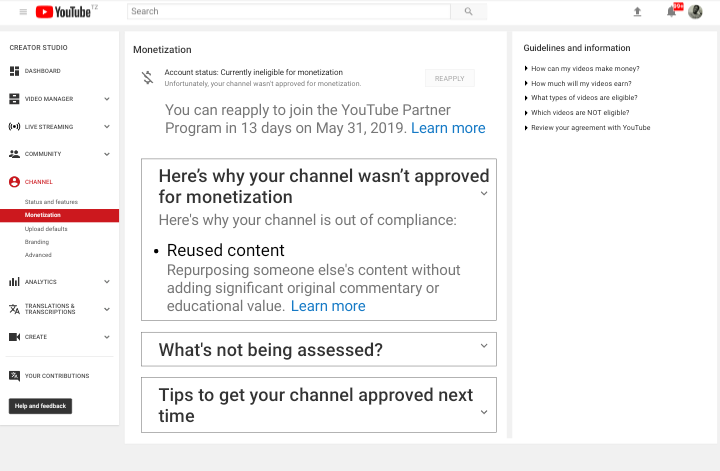The image size is (720, 471).
Task: Click the search magnifier button
Action: (x=468, y=11)
